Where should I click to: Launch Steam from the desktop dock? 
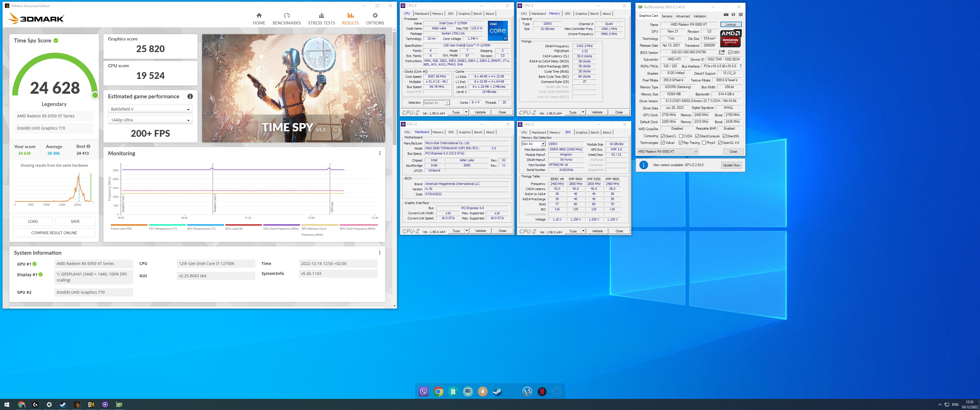click(x=497, y=391)
